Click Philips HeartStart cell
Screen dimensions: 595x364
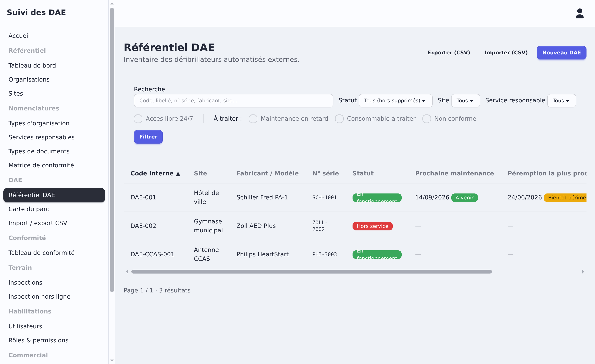(x=262, y=254)
